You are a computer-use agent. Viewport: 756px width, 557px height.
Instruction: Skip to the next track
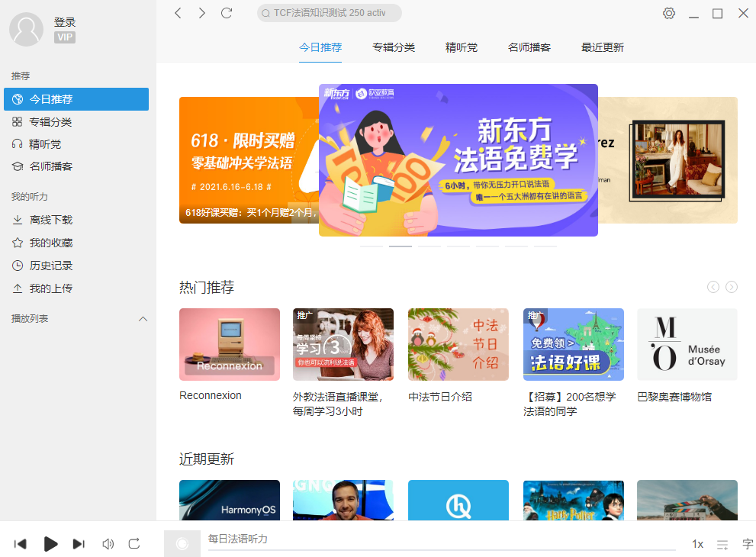pyautogui.click(x=79, y=544)
